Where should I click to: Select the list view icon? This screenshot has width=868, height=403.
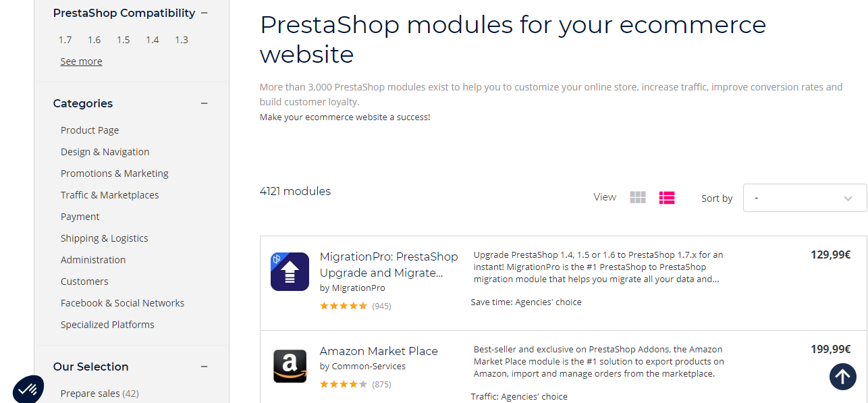[667, 197]
